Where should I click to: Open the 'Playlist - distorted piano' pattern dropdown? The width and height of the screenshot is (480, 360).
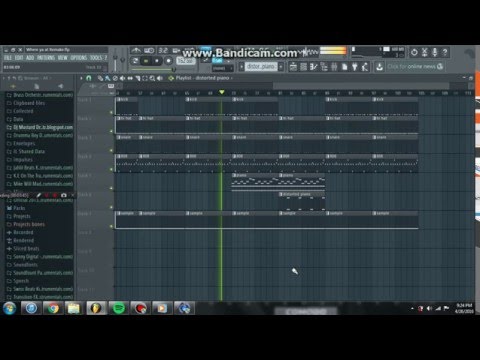[x=204, y=78]
